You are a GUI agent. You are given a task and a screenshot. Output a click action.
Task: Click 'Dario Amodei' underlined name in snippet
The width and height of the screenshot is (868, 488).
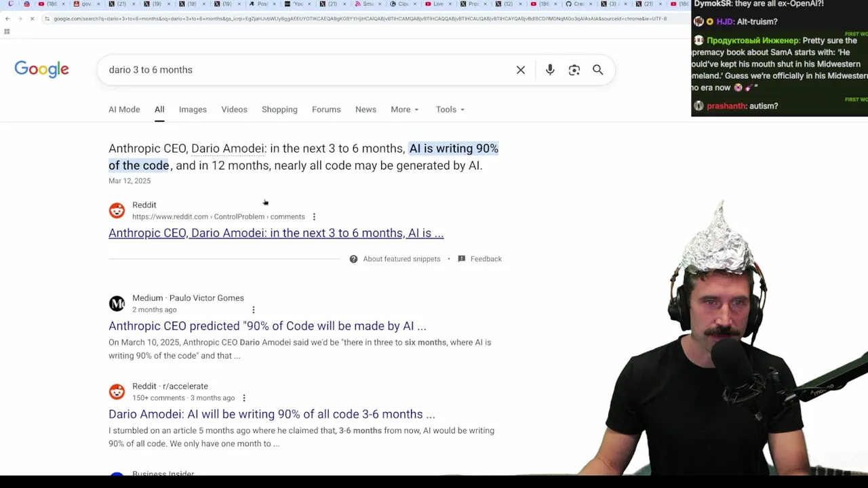pyautogui.click(x=228, y=148)
